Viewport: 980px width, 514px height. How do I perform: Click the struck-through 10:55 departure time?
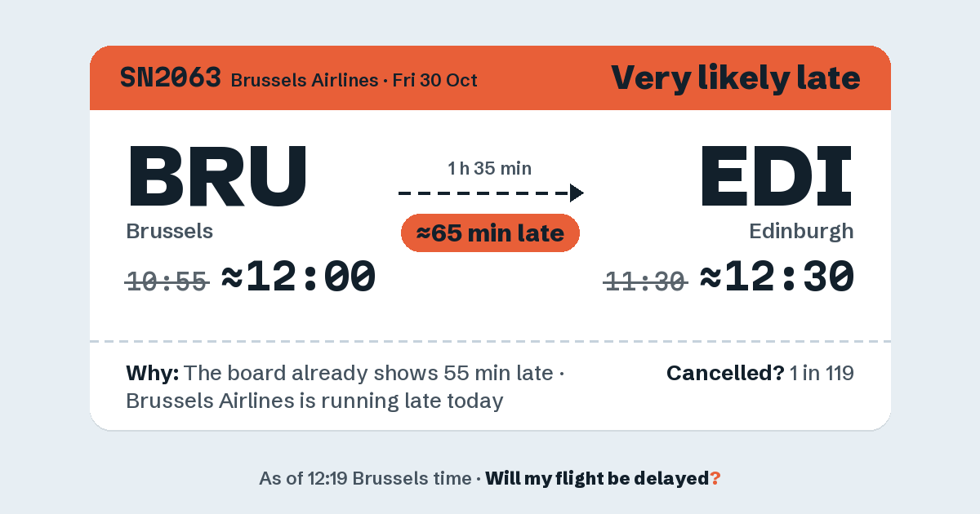pos(167,281)
